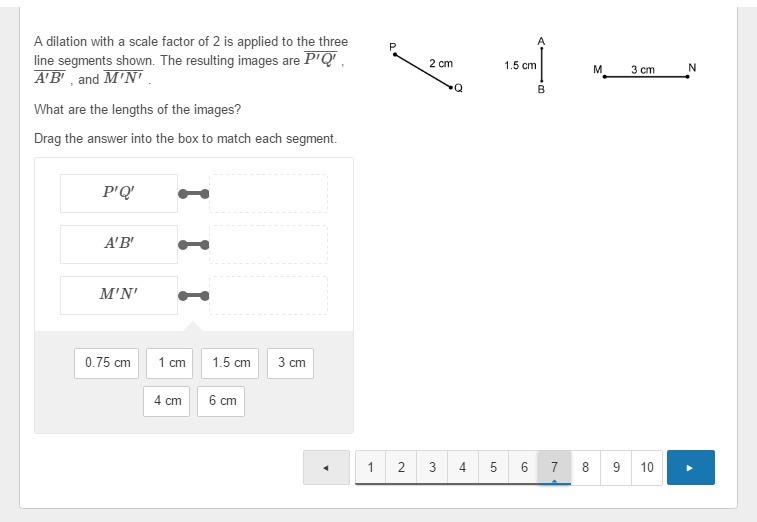Viewport: 757px width, 522px height.
Task: Go to question 5 in pagination
Action: (x=493, y=467)
